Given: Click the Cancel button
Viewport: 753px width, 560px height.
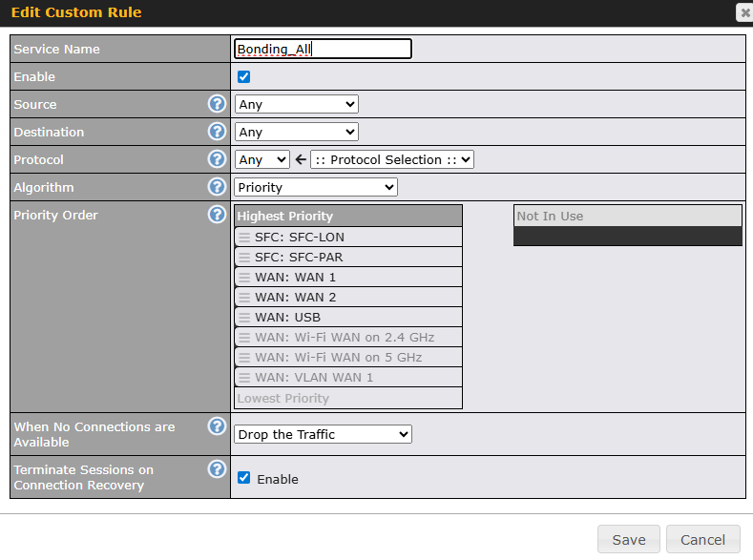Looking at the screenshot, I should tap(702, 539).
